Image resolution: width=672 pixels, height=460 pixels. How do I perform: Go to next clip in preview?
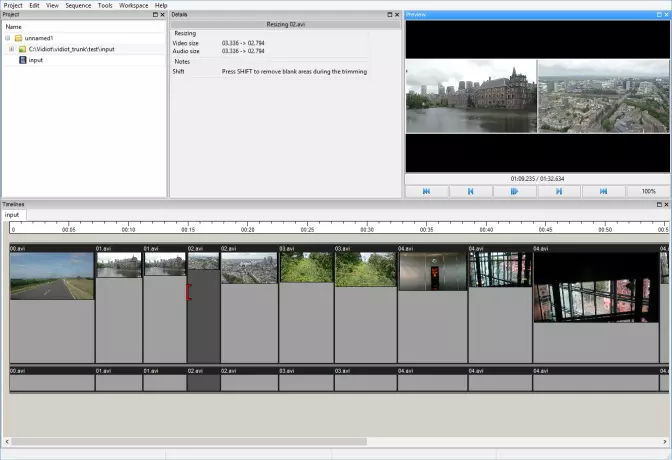click(559, 191)
